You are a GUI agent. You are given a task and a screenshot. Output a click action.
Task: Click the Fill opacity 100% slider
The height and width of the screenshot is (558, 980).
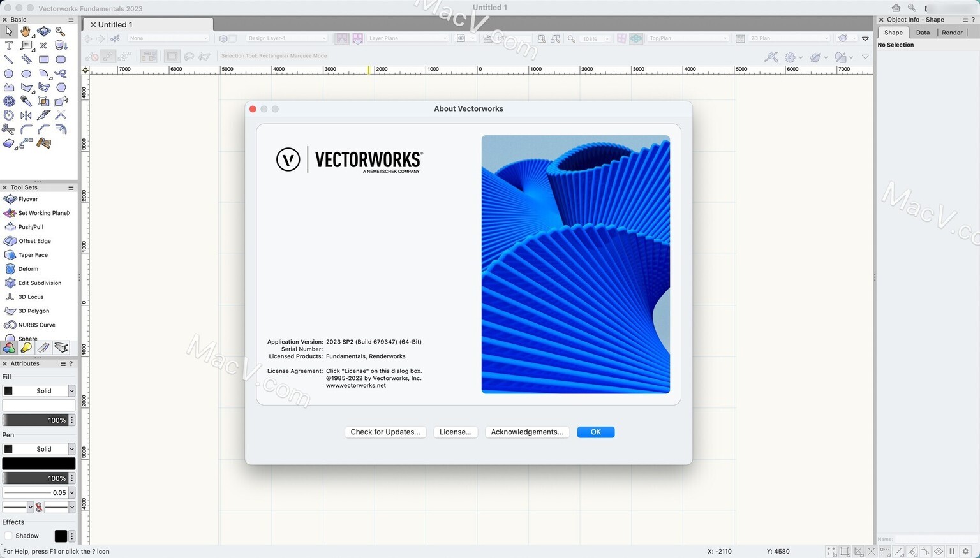(x=36, y=420)
